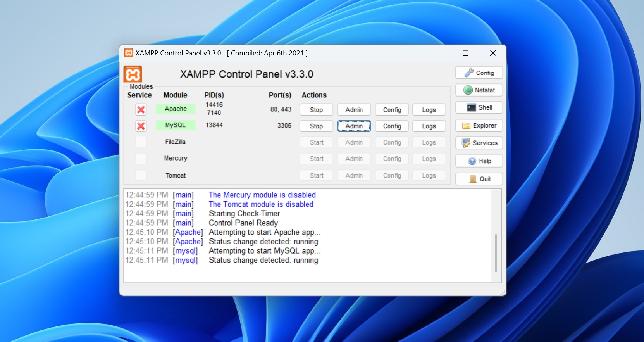This screenshot has width=644, height=342.
Task: Click the green Apache module label
Action: click(176, 109)
